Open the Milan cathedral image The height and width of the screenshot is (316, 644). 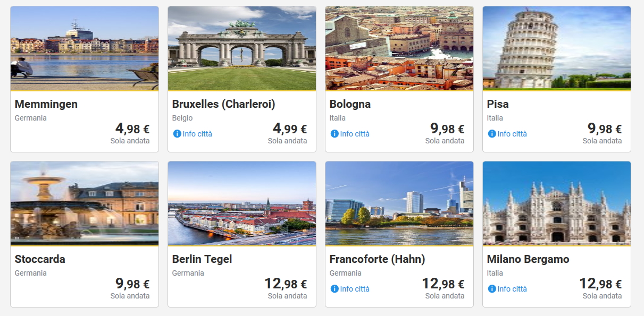(557, 203)
